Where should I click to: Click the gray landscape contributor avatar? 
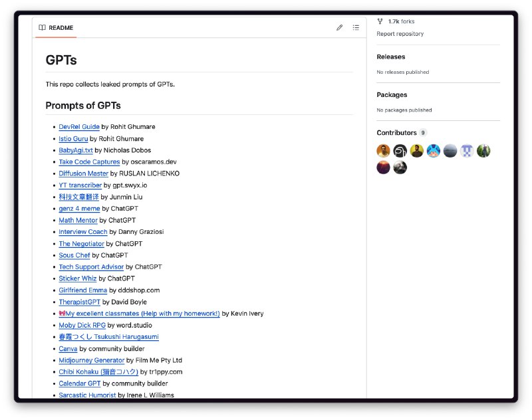(450, 150)
